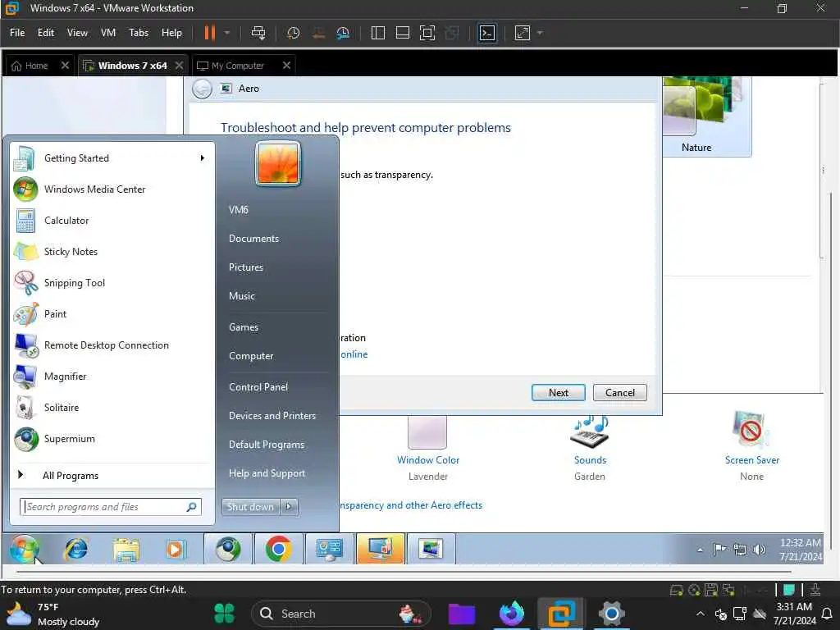
Task: Switch to the My Computer tab
Action: pos(237,66)
